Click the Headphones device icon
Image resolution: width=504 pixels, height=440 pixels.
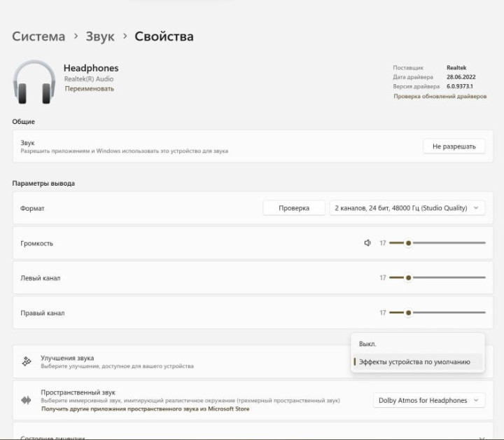coord(34,81)
